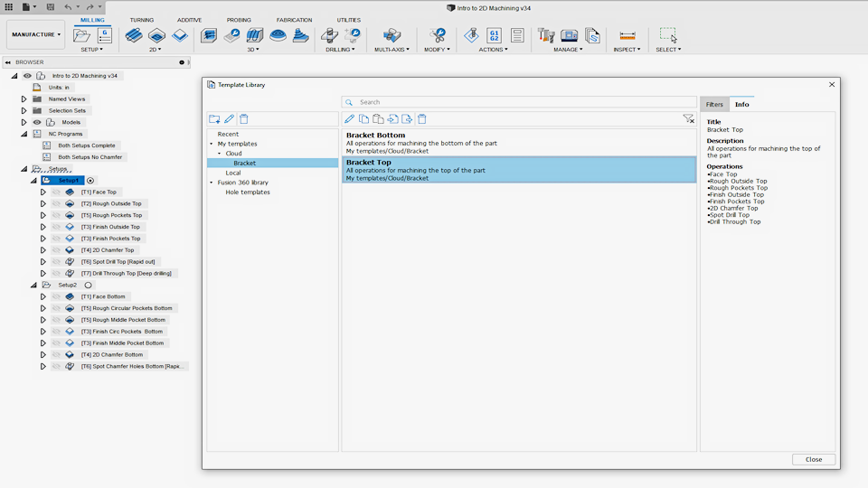Click the Measure icon in Inspect group
The image size is (868, 488).
[x=626, y=36]
